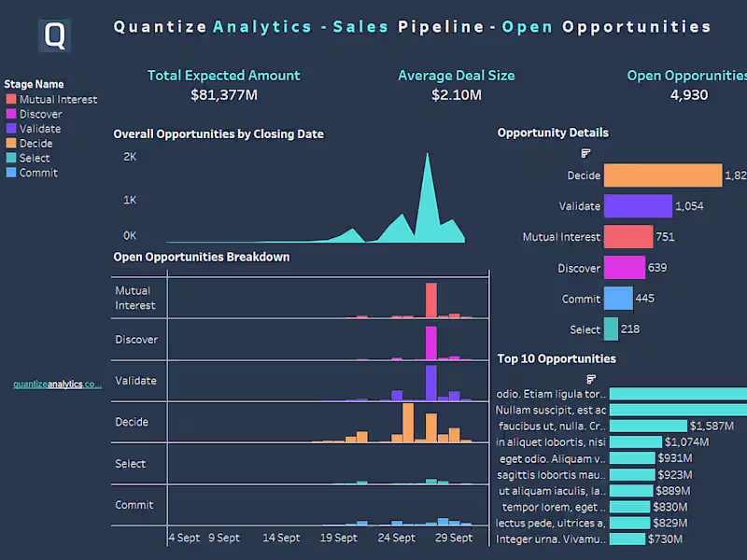The image size is (747, 560).
Task: Select the Validate bar showing 1,054
Action: coord(638,206)
